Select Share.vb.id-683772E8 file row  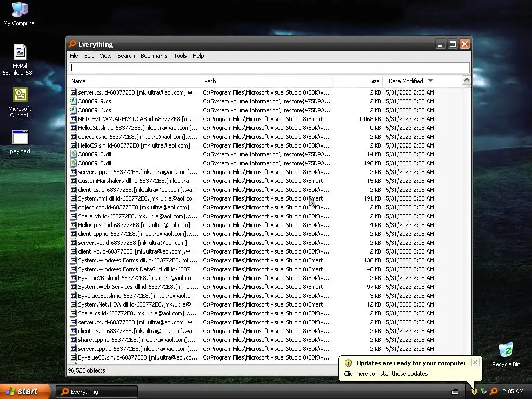tap(264, 216)
